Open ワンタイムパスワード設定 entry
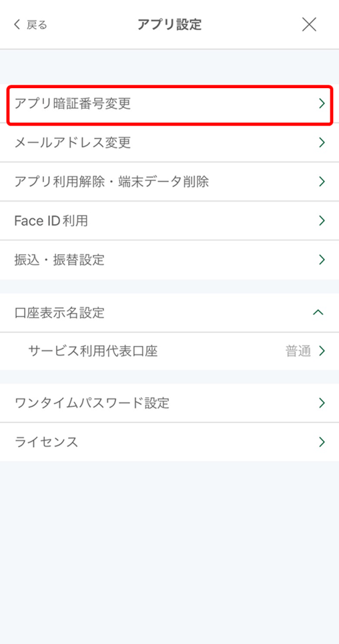Viewport: 339px width, 644px height. pyautogui.click(x=169, y=403)
